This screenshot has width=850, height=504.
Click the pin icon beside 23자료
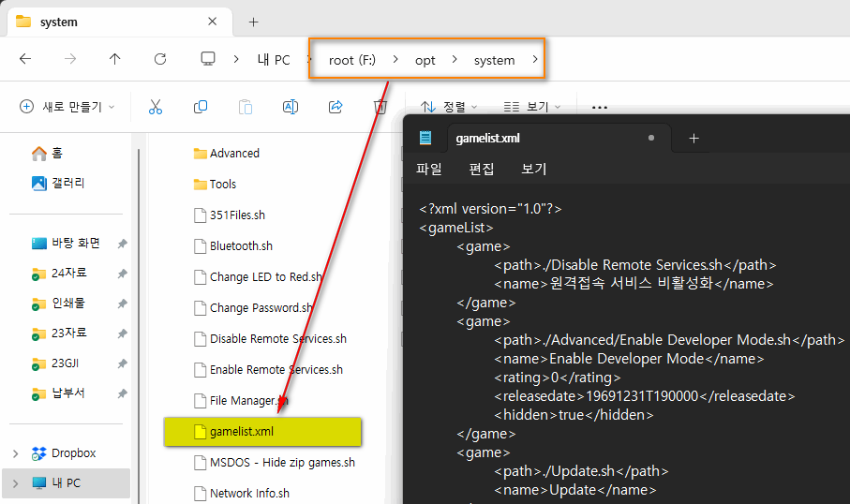[122, 334]
